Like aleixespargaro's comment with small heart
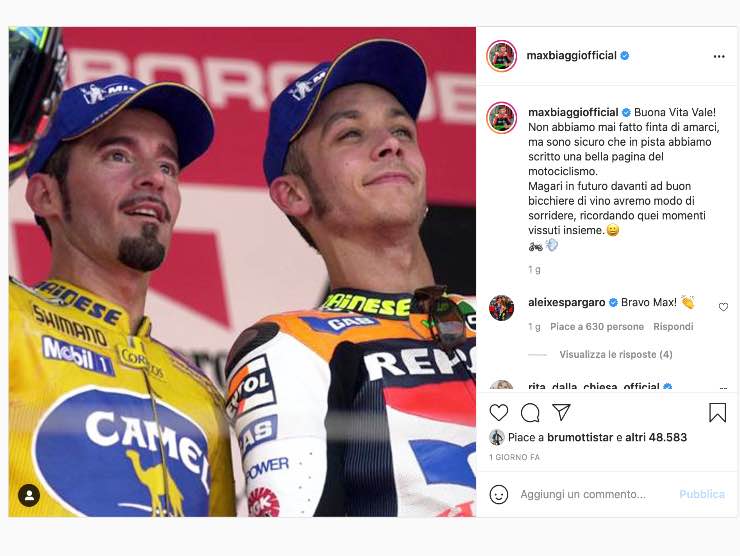The image size is (740, 556). coord(724,307)
